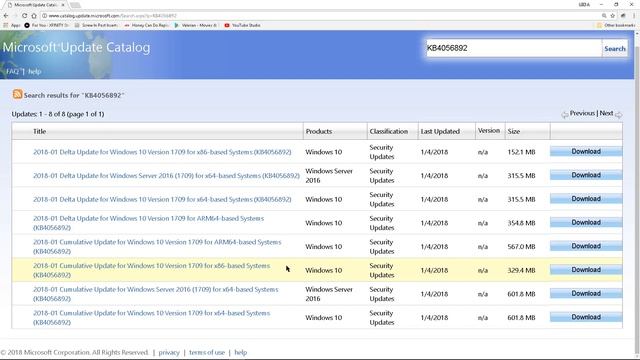This screenshot has height=360, width=640.
Task: Open the Veteran Movers bookmark
Action: (196, 25)
